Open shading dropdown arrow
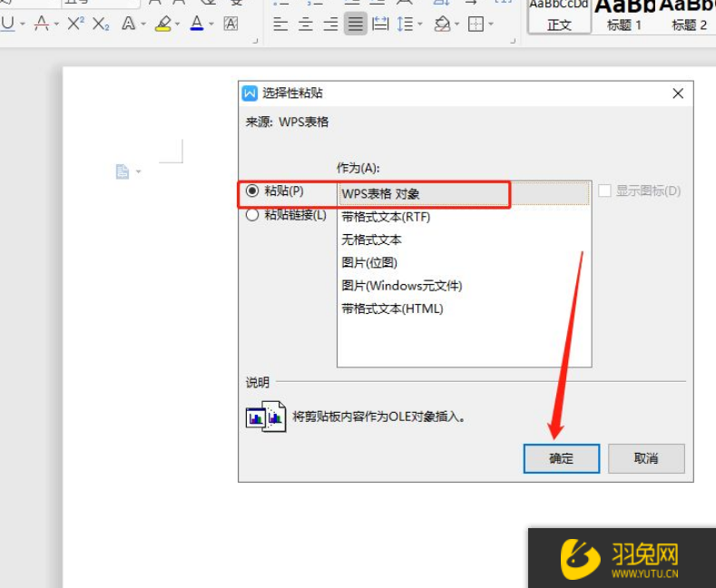 [456, 24]
